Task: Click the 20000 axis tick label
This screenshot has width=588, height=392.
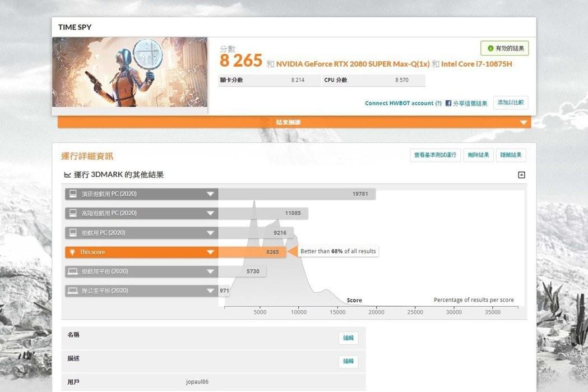Action: click(x=376, y=312)
